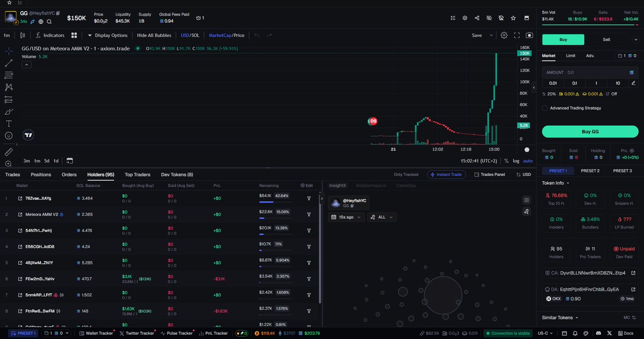644x339 pixels.
Task: Search the token on Twitter icon
Action: click(x=49, y=21)
